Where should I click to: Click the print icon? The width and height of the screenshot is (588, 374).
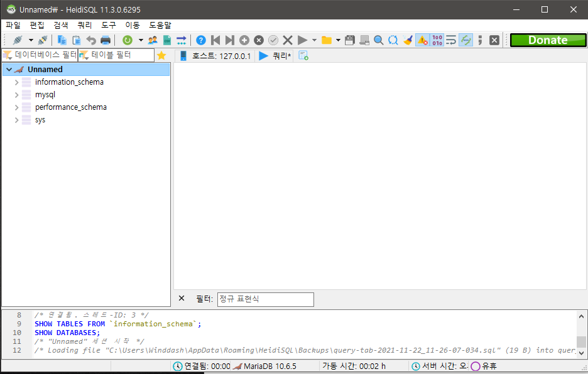click(106, 40)
